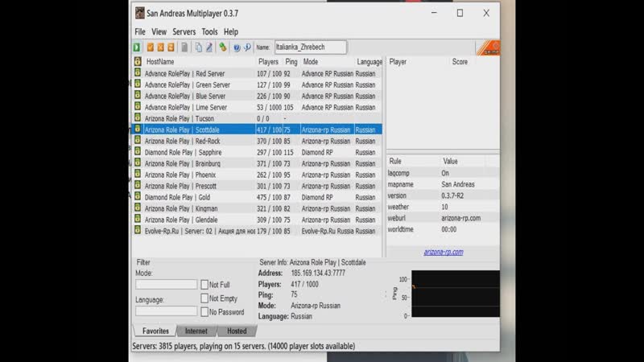Click the green settings toolbar icon
This screenshot has width=644, height=362.
223,47
